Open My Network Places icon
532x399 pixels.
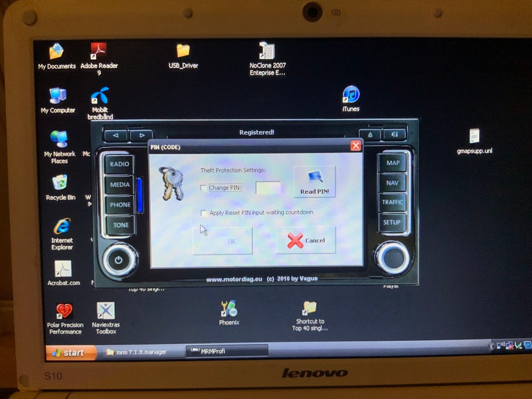(59, 147)
